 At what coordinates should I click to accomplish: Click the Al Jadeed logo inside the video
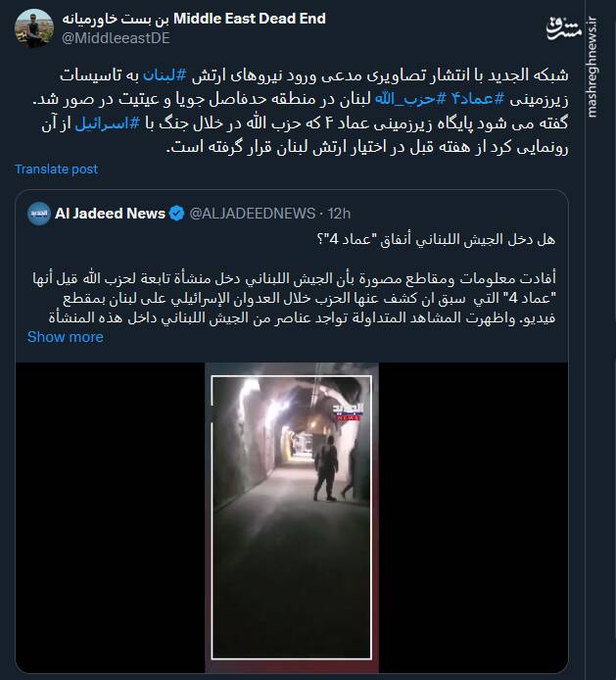pyautogui.click(x=348, y=412)
